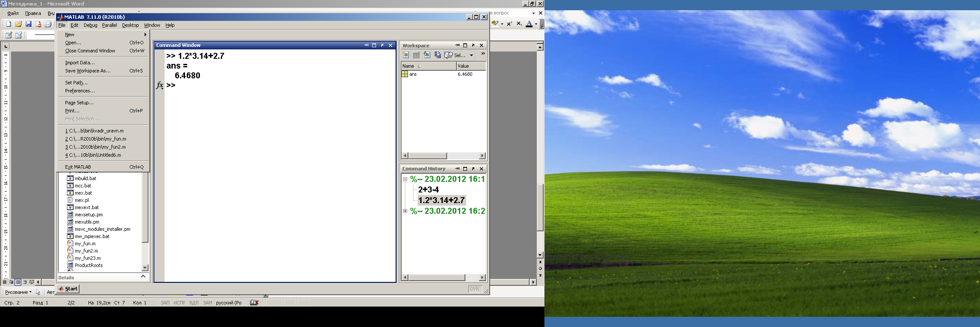Sort Workspace by Name column header
This screenshot has width=980, height=327.
[x=429, y=66]
